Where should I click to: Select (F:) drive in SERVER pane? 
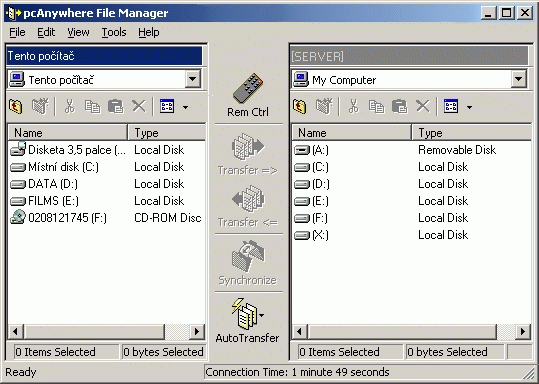pos(311,218)
